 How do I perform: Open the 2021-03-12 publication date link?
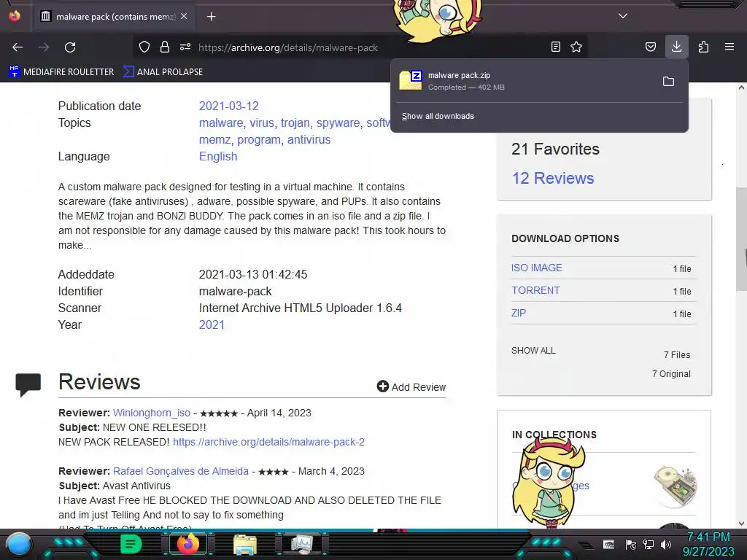pos(228,106)
